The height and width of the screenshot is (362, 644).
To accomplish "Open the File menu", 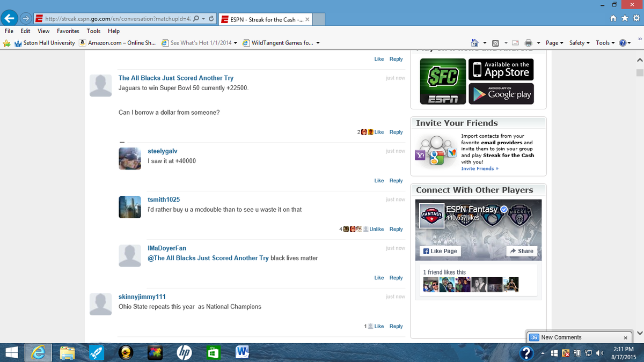I will pyautogui.click(x=9, y=31).
